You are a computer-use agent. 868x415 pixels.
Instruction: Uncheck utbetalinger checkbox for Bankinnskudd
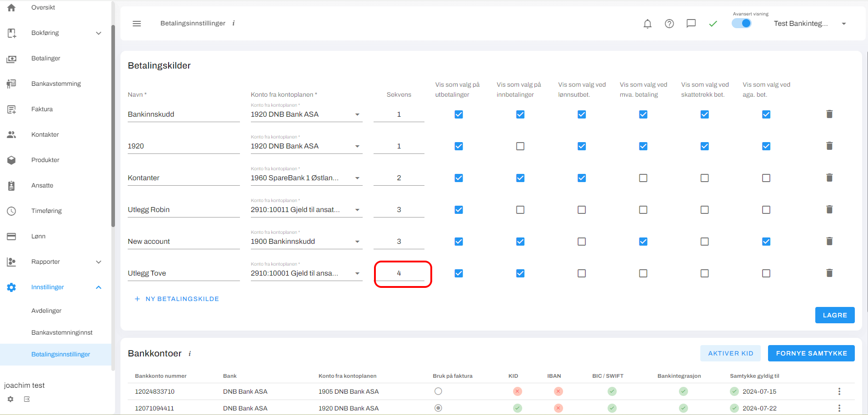pos(459,114)
